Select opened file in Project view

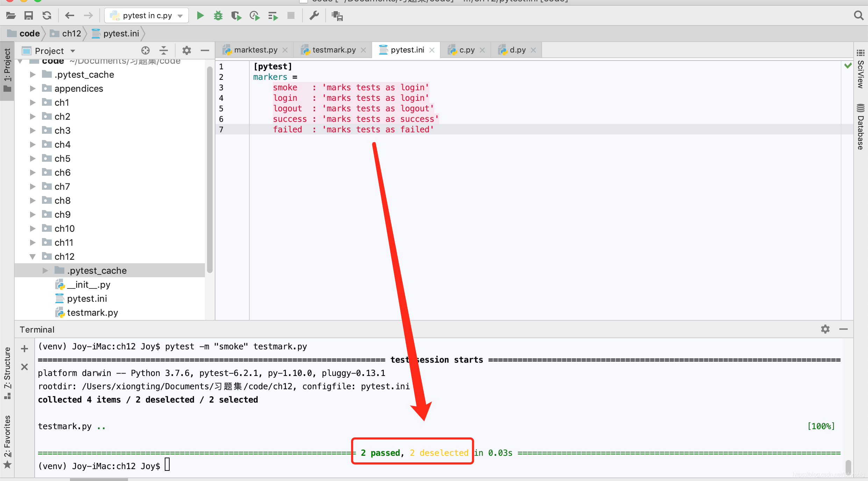pos(145,50)
